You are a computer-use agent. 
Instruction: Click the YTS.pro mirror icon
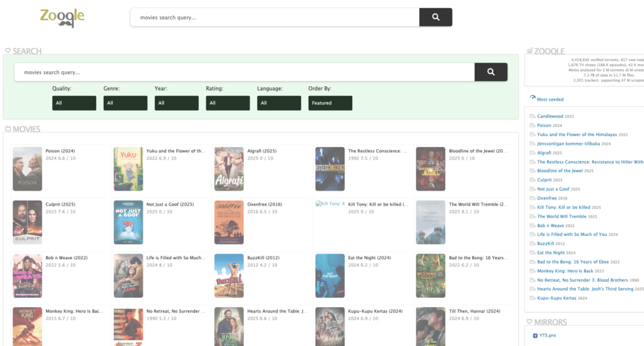pos(535,336)
